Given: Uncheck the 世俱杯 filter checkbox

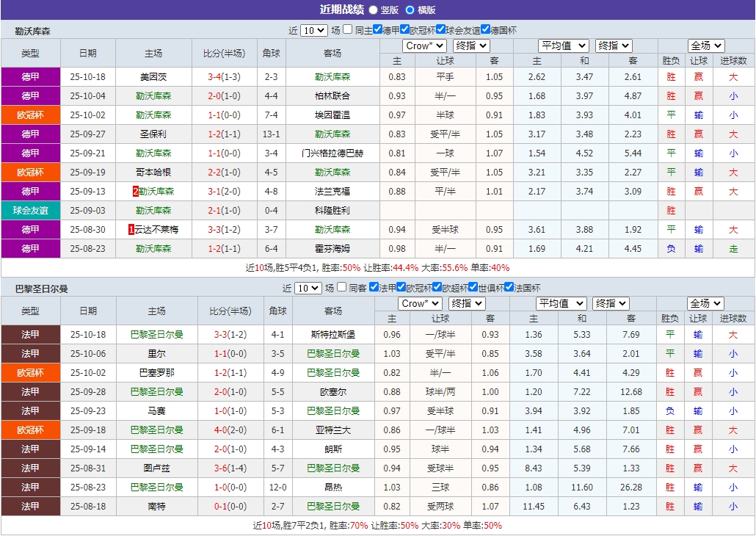Looking at the screenshot, I should coord(474,288).
